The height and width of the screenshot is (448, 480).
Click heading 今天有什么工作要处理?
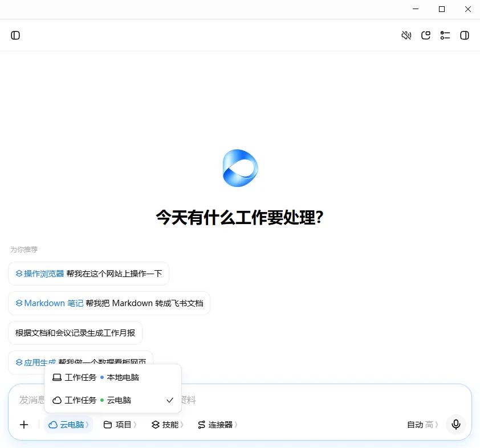239,218
